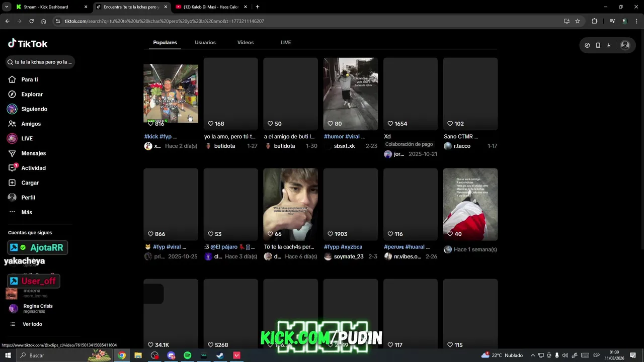Viewport: 644px width, 362px height.
Task: Click the browser home button
Action: click(x=43, y=21)
